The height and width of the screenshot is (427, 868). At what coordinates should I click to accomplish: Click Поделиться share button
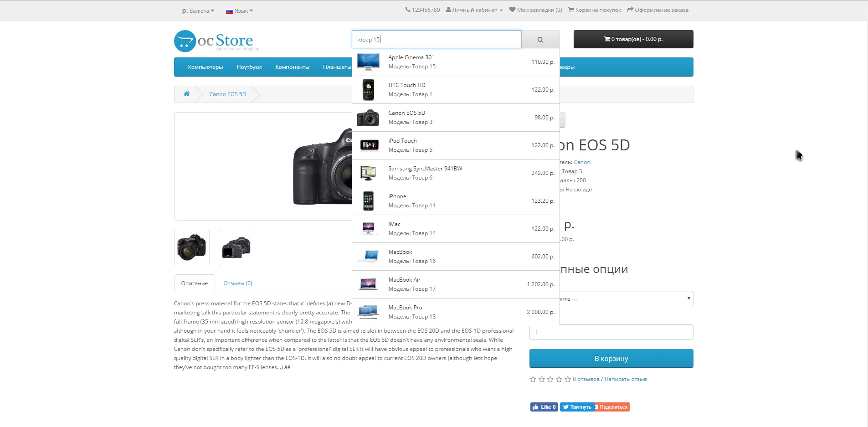[612, 407]
